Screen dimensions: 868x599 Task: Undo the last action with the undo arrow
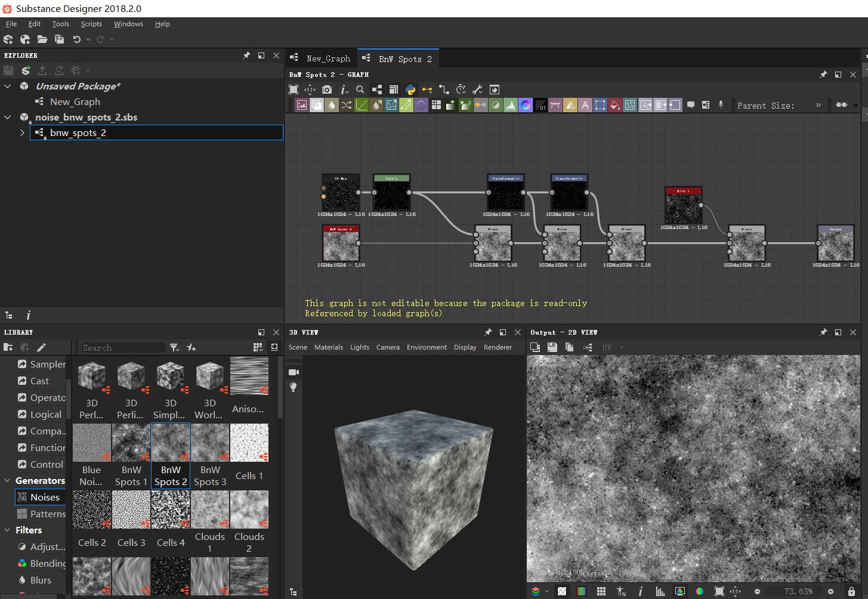(76, 39)
